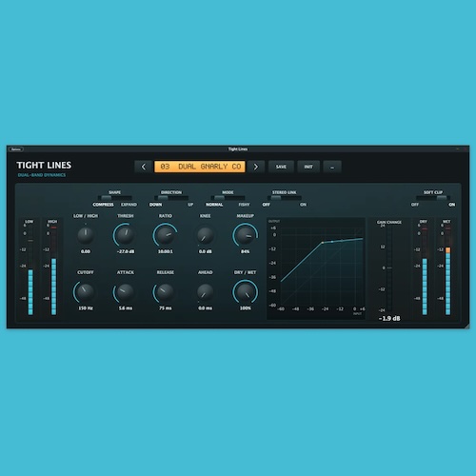The image size is (476, 476).
Task: Click the INIT button
Action: point(308,167)
